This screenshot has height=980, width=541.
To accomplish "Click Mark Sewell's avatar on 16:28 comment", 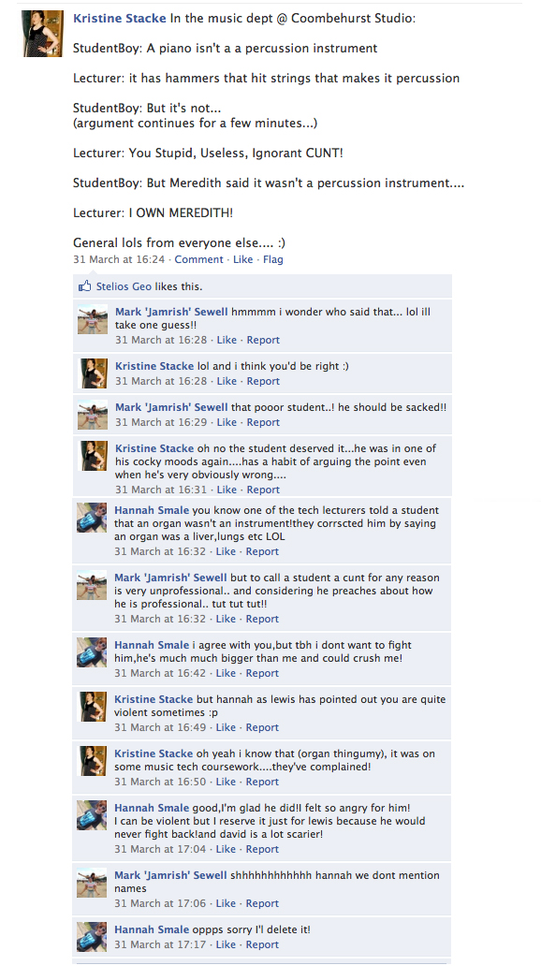I will click(93, 319).
